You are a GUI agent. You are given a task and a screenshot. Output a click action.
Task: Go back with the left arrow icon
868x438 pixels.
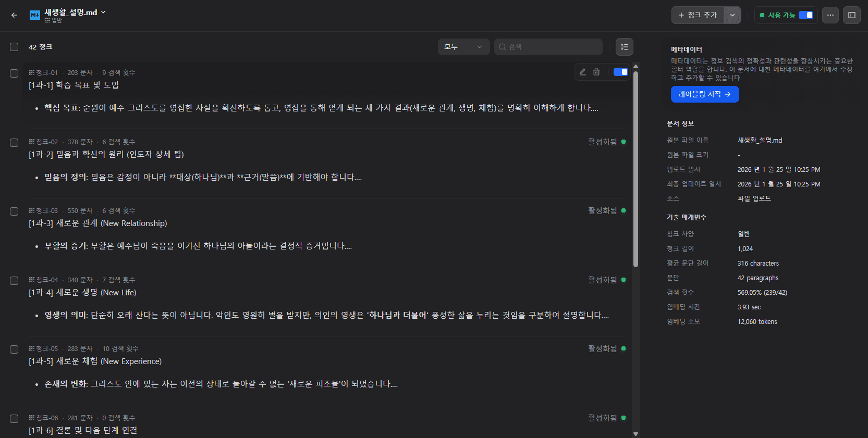(x=14, y=15)
